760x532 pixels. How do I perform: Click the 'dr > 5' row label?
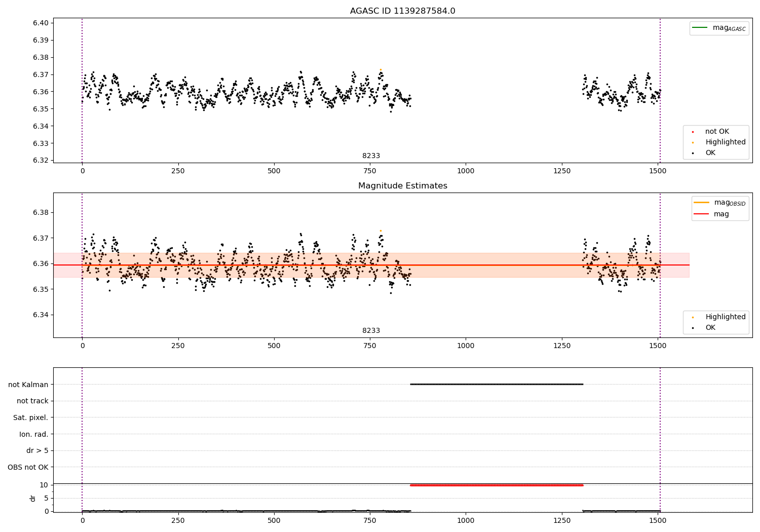(37, 451)
